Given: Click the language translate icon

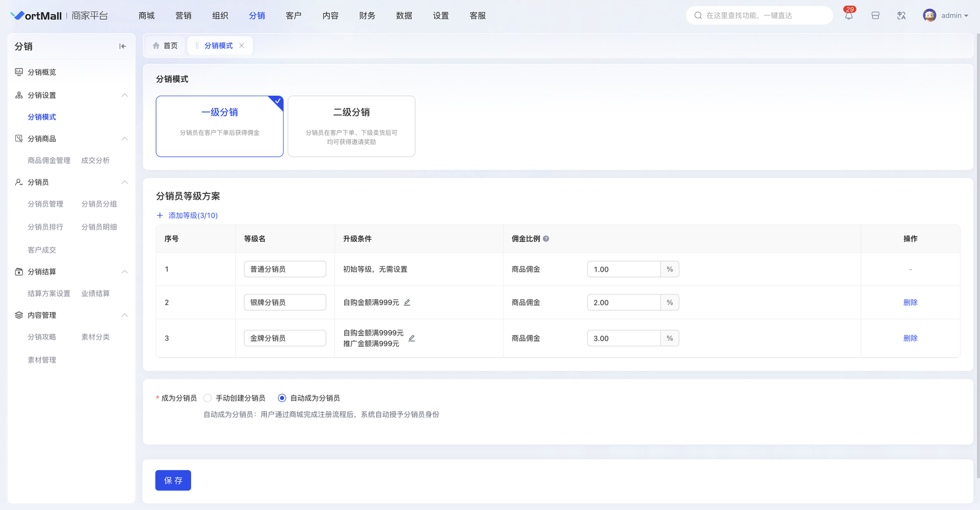Looking at the screenshot, I should [901, 16].
